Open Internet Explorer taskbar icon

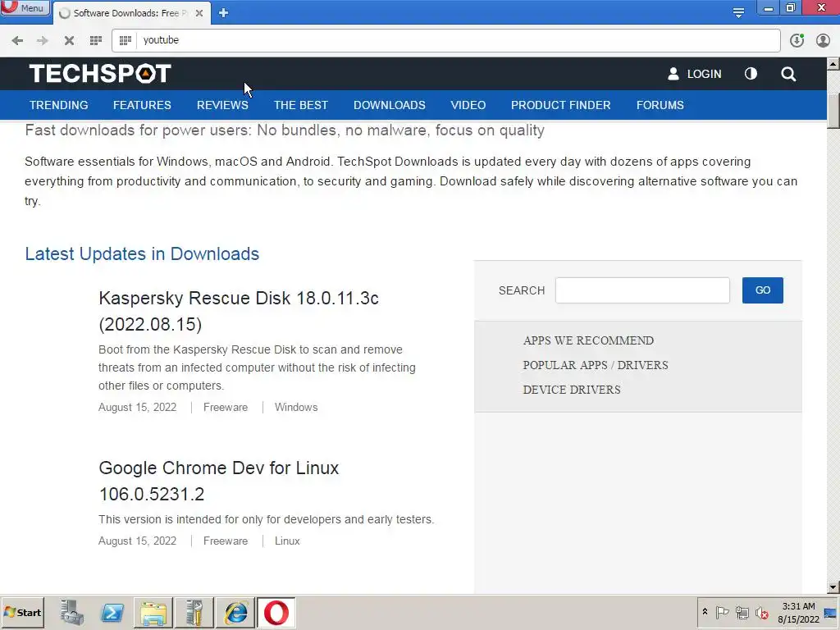pos(235,612)
